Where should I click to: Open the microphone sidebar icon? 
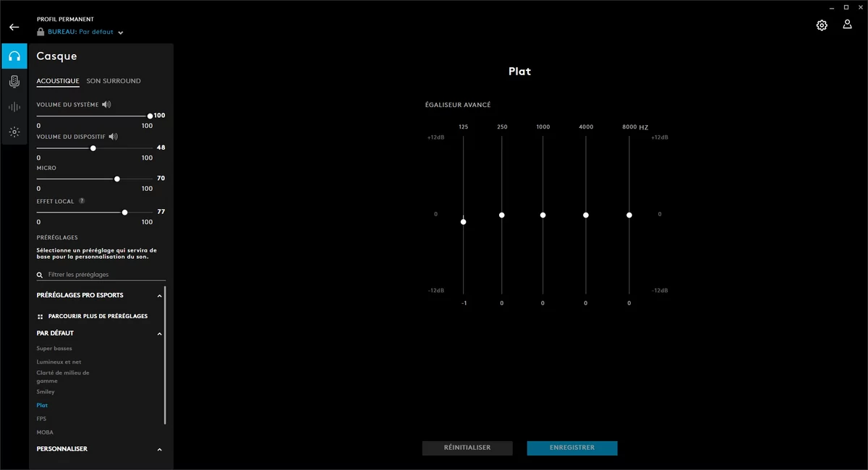tap(14, 82)
